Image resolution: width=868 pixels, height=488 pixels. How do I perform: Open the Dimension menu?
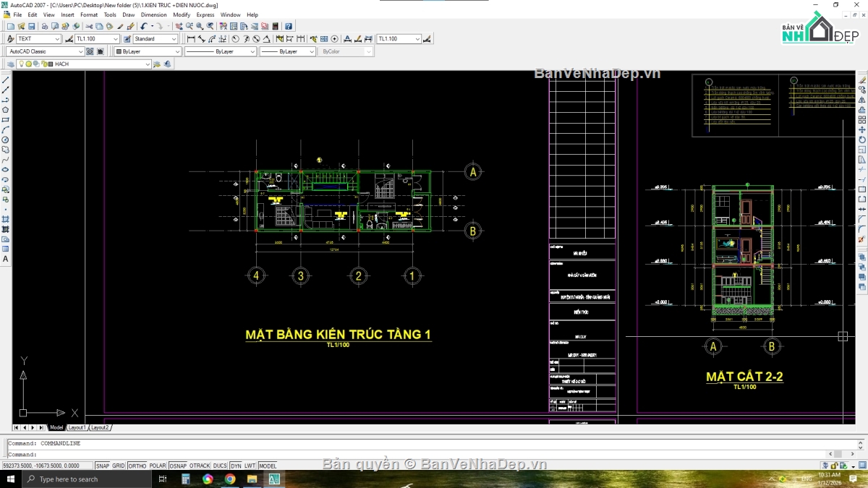point(153,14)
